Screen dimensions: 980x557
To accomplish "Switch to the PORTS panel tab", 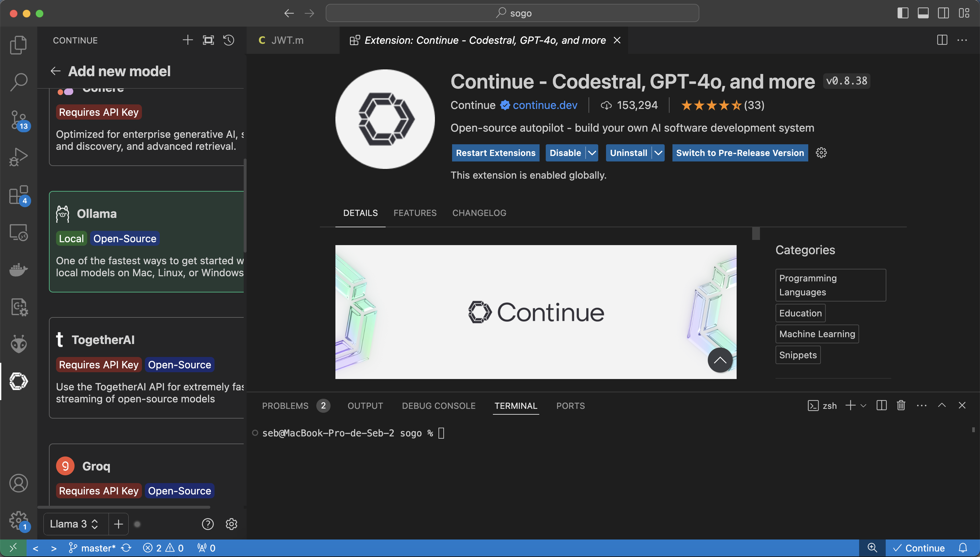I will point(570,406).
